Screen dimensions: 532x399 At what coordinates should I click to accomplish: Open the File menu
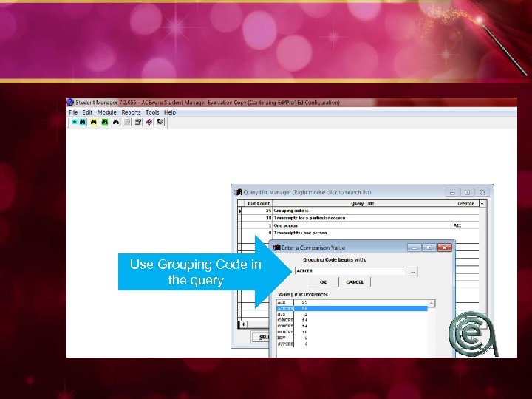[x=73, y=112]
